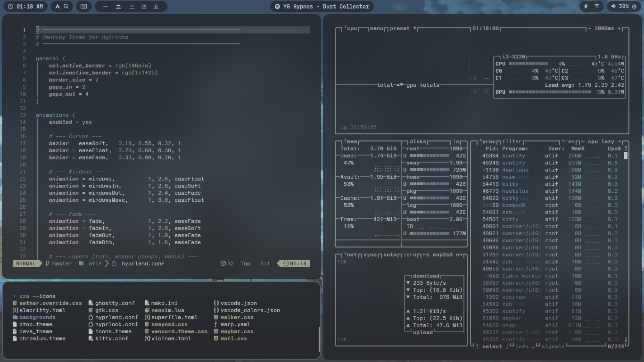Click the power button icon beside 30%

[x=634, y=7]
